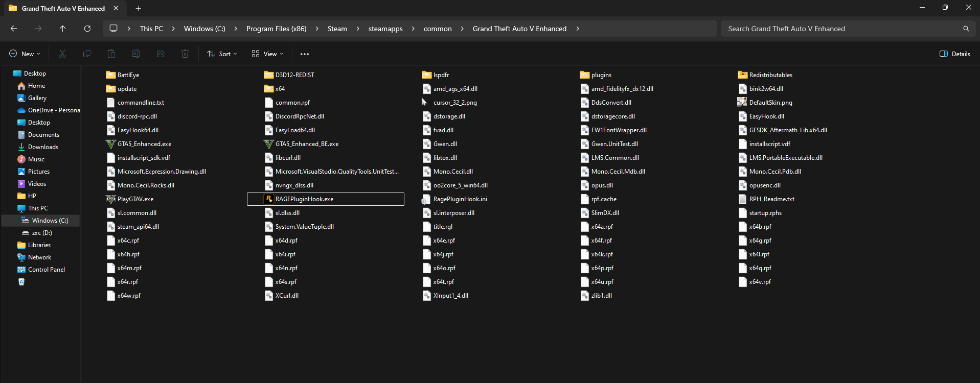This screenshot has height=383, width=980.
Task: Click the Cut scissors icon in toolbar
Action: tap(62, 54)
